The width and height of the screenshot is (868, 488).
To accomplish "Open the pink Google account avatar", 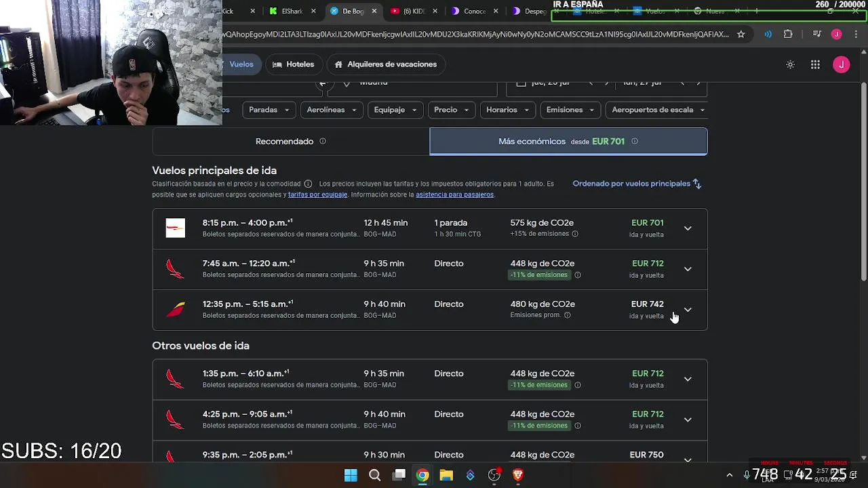I will pos(841,64).
